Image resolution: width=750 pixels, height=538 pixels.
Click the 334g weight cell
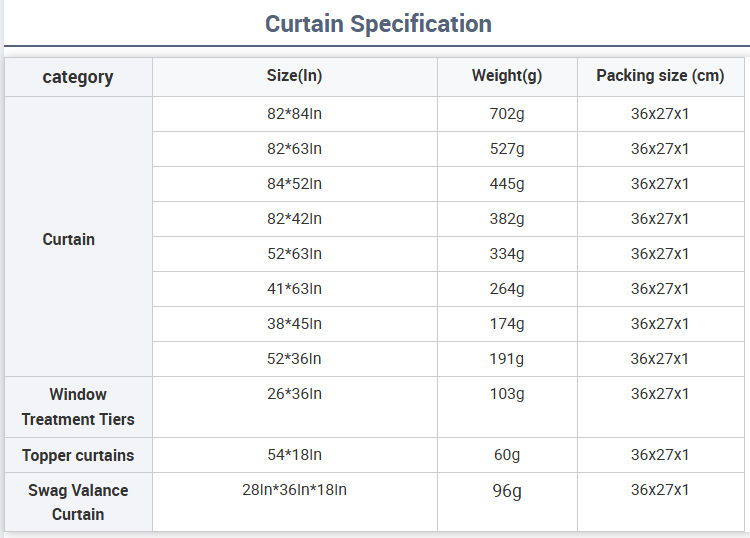507,254
